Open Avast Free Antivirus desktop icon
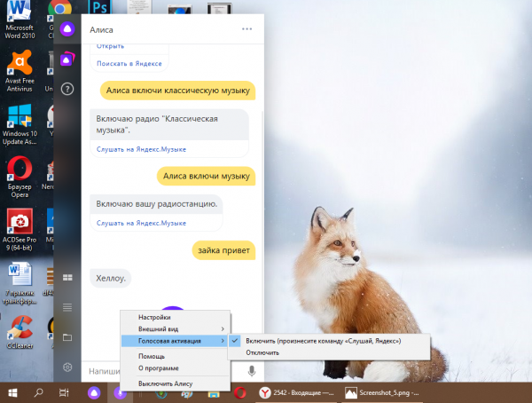The image size is (532, 403). [x=20, y=71]
